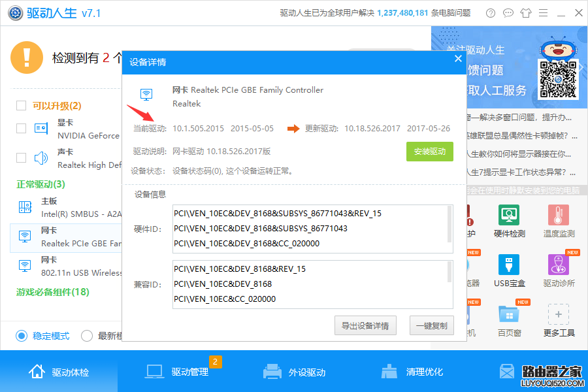The width and height of the screenshot is (588, 392).
Task: Open the USB宝盒 tool
Action: (x=509, y=271)
